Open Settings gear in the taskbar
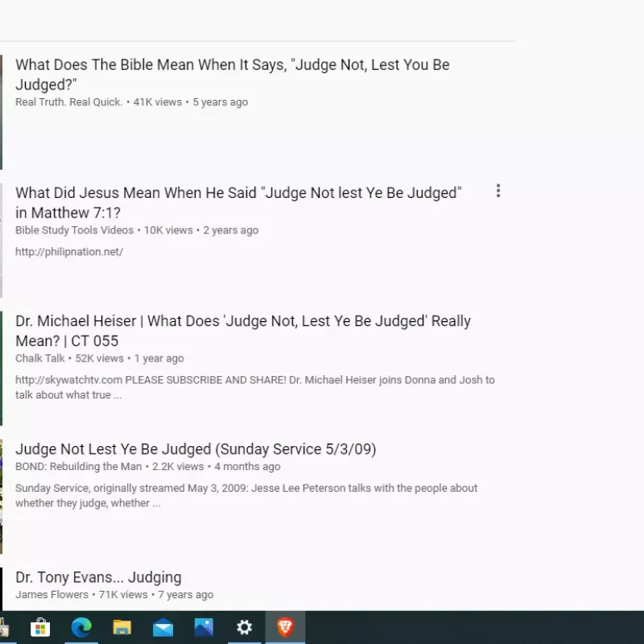This screenshot has height=644, width=644. pos(244,627)
